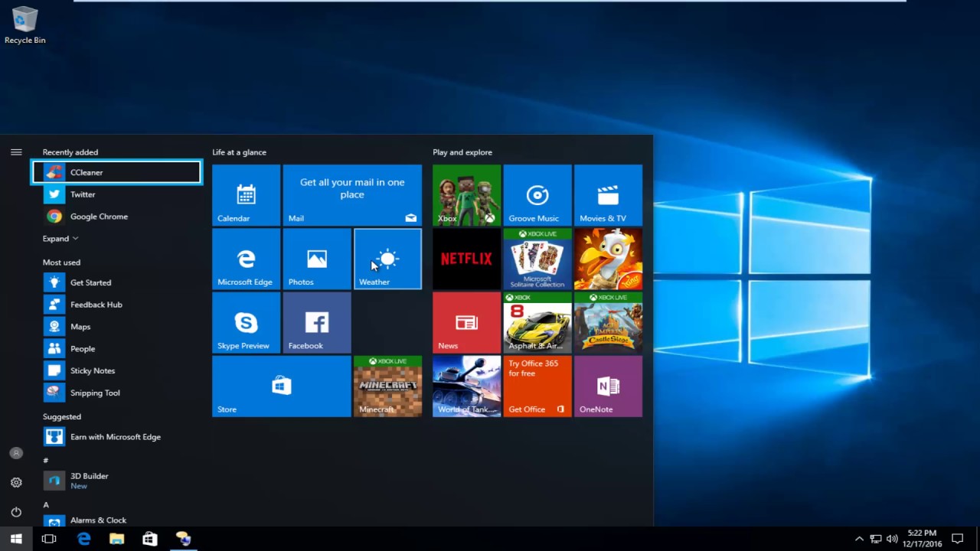This screenshot has width=980, height=551.
Task: Open File Explorer from taskbar
Action: point(116,539)
